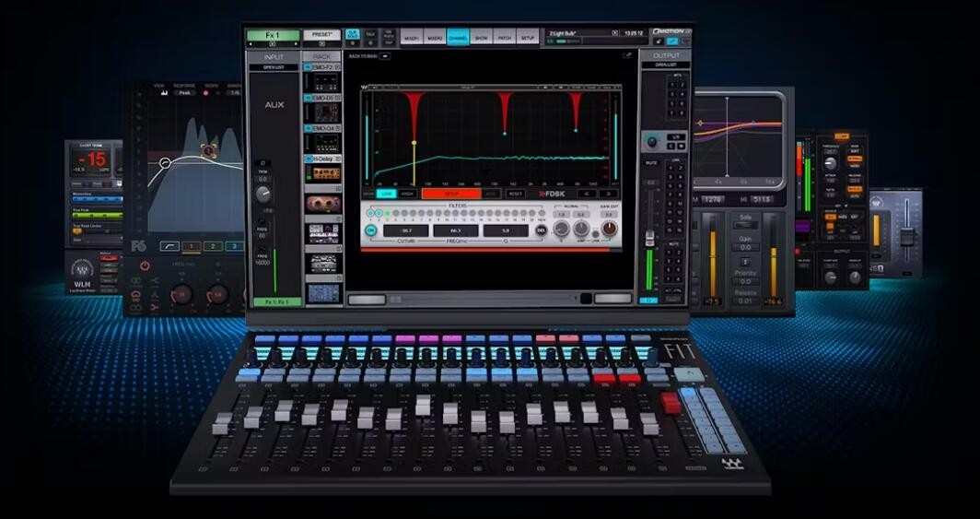Go to previous channel with left arrow
The image size is (980, 519).
pos(251,44)
